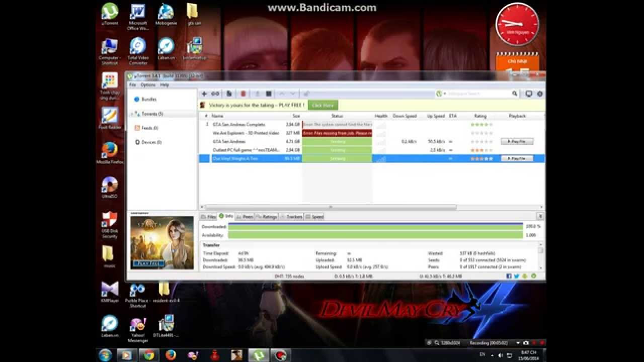Click the green Click Here ad button
644x362 pixels.
point(323,105)
